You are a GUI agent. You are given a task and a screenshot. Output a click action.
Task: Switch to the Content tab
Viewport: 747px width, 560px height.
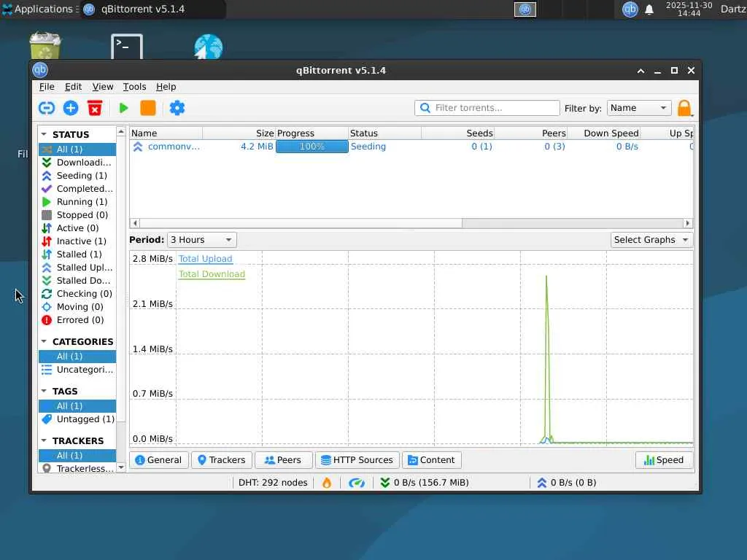pos(432,460)
